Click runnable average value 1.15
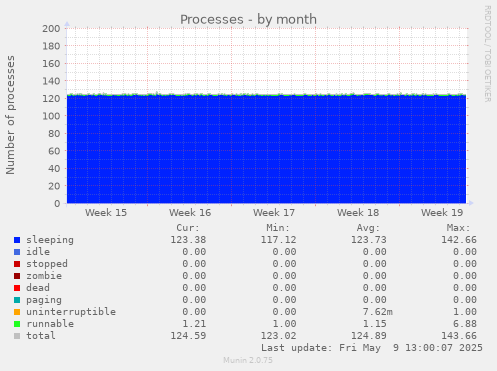Viewport: 497px width, 371px height. (x=375, y=324)
